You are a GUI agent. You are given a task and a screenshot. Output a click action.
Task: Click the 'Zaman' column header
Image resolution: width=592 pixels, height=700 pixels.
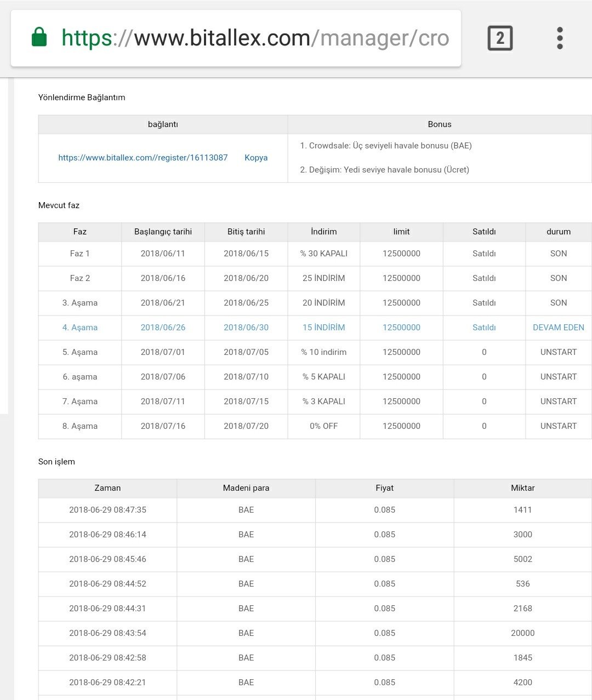[x=107, y=488]
